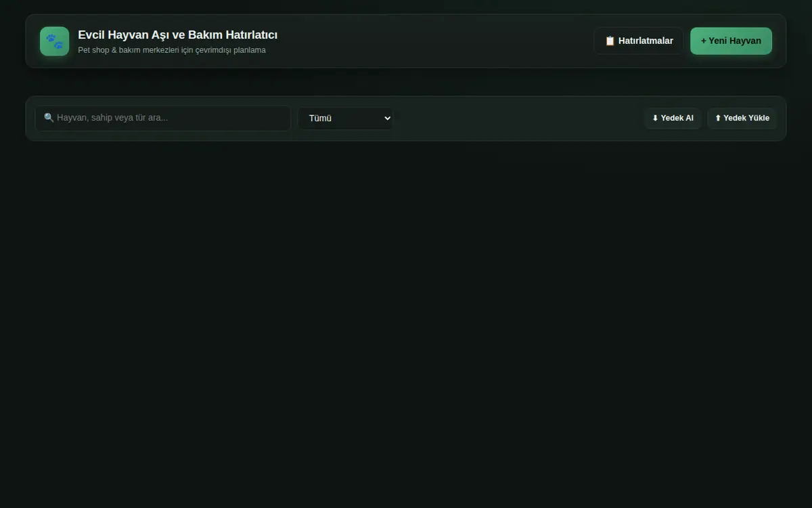Download a backup with Yedek Al
Image resolution: width=812 pixels, height=508 pixels.
click(673, 118)
